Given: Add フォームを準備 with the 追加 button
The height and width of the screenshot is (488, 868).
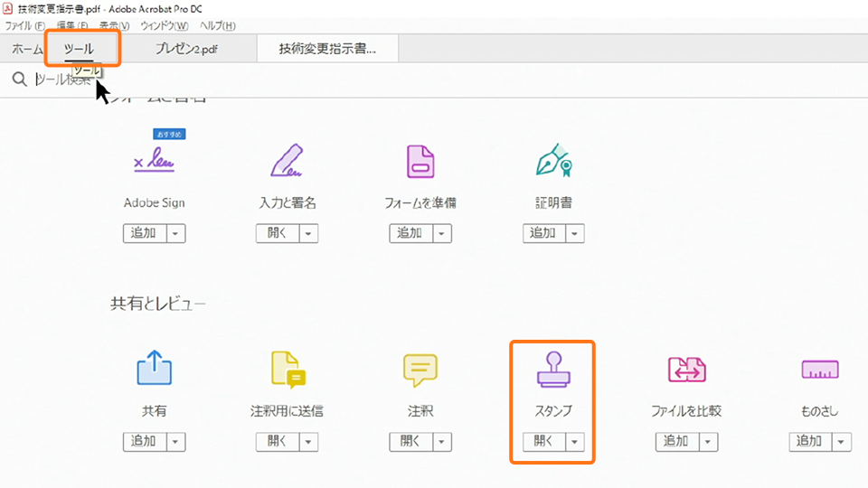Looking at the screenshot, I should click(410, 233).
